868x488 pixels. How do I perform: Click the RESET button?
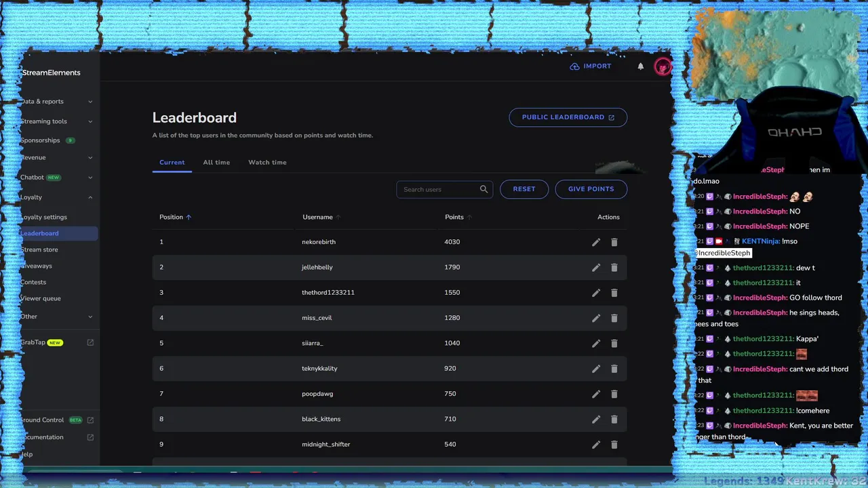tap(524, 189)
